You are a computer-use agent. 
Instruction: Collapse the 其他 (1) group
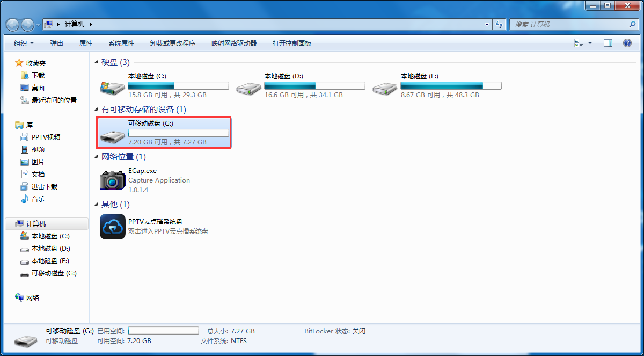click(x=97, y=205)
